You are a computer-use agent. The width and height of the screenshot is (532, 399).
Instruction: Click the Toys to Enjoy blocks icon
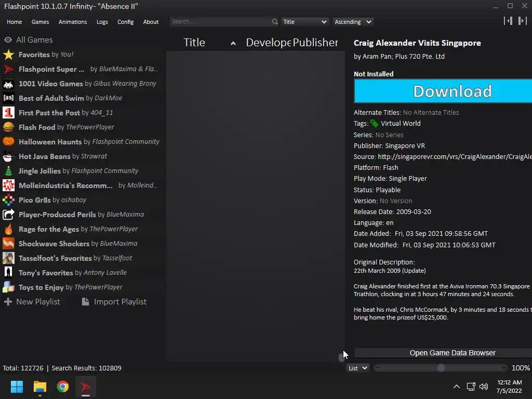point(8,287)
